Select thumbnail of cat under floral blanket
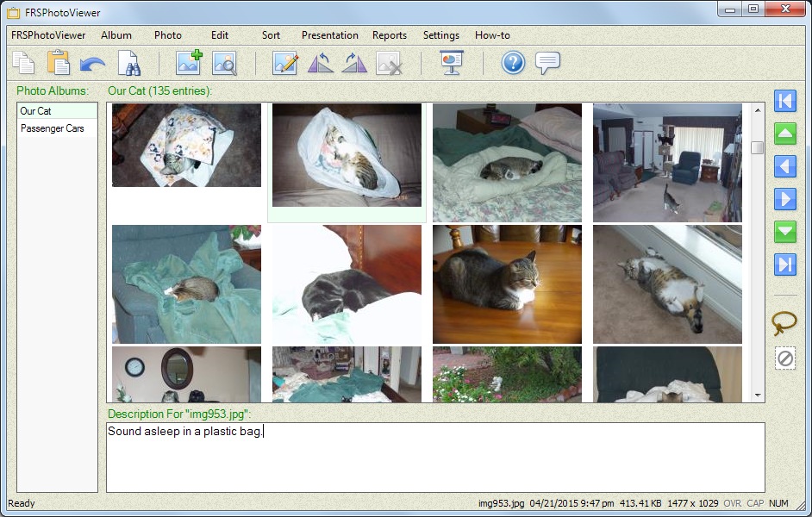 186,145
